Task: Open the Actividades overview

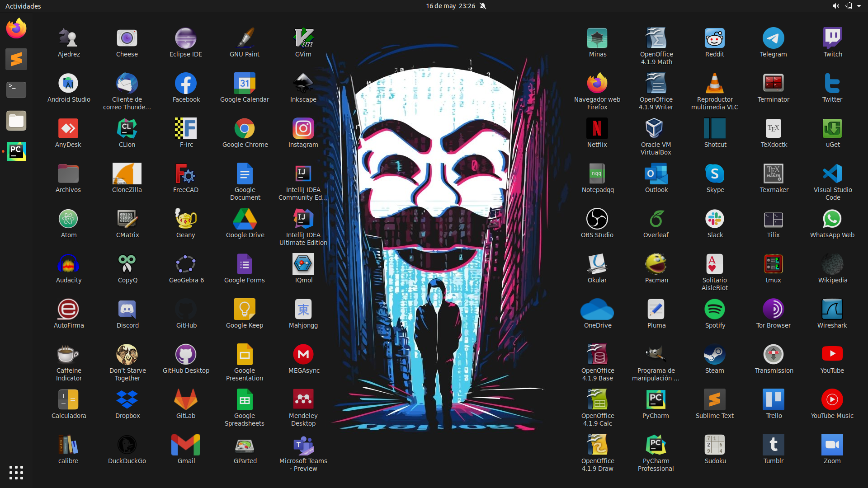Action: (23, 6)
